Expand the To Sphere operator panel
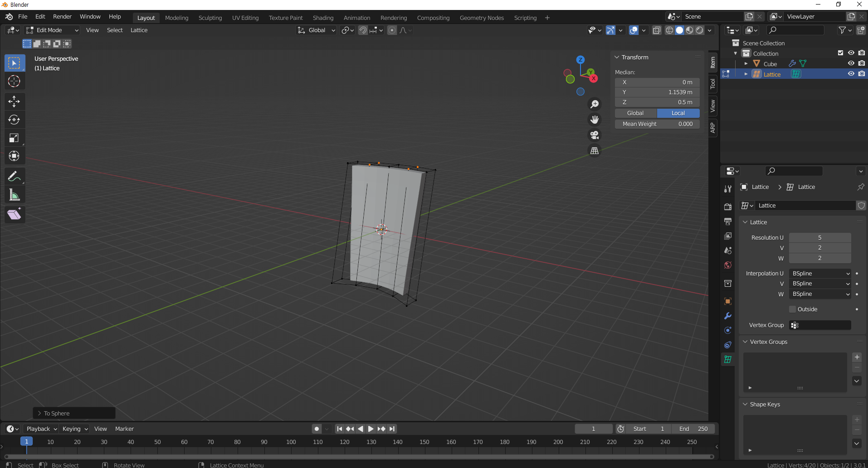 tap(74, 413)
